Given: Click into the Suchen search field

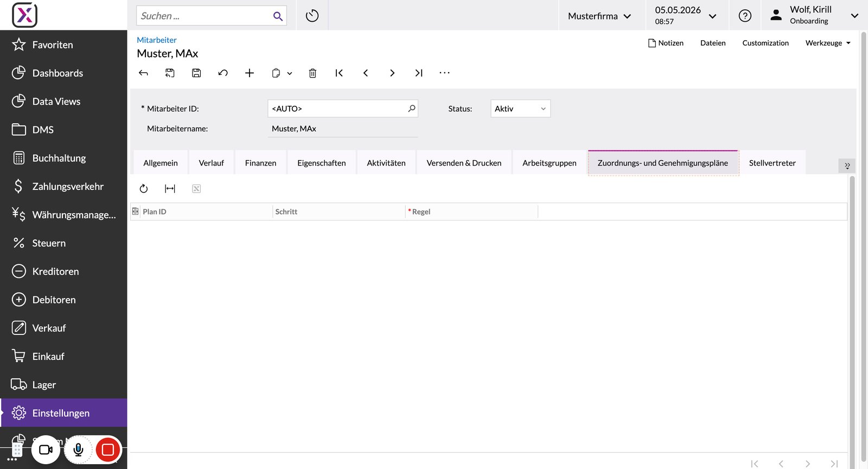Looking at the screenshot, I should (205, 16).
